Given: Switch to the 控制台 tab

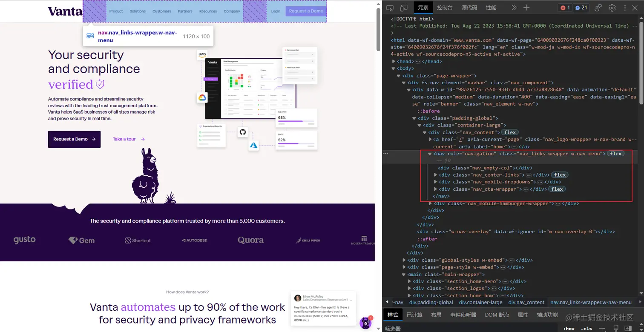Looking at the screenshot, I should (445, 7).
